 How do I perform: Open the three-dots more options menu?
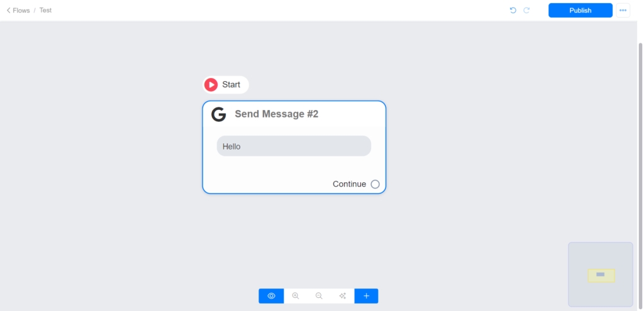[623, 10]
